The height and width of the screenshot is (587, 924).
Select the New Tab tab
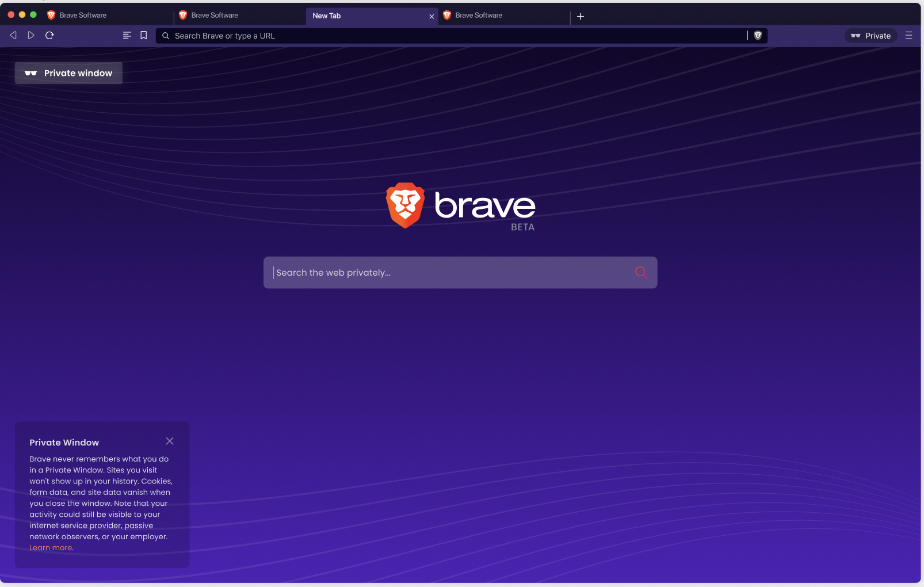[357, 16]
